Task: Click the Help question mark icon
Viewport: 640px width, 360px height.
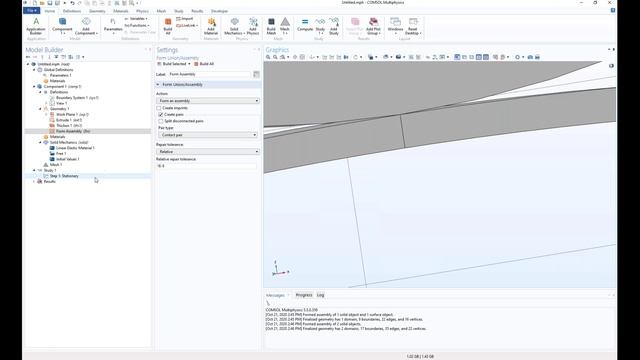Action: pyautogui.click(x=613, y=11)
